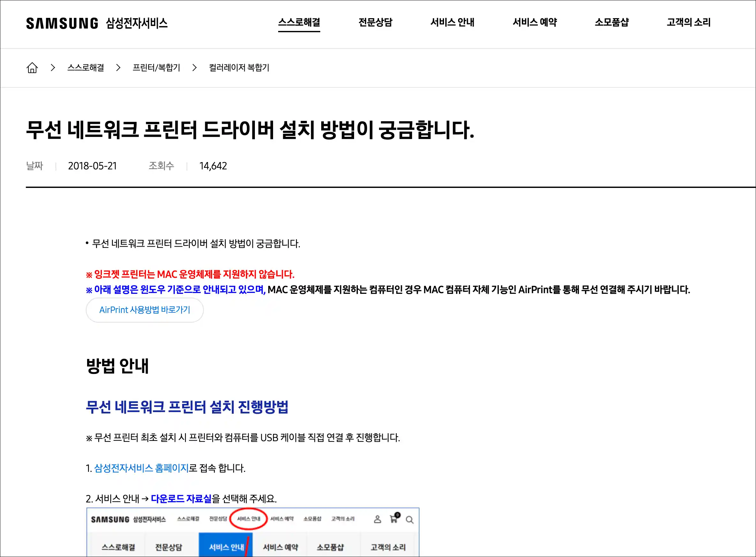Image resolution: width=756 pixels, height=557 pixels.
Task: Click the 날짜 label
Action: pyautogui.click(x=35, y=166)
